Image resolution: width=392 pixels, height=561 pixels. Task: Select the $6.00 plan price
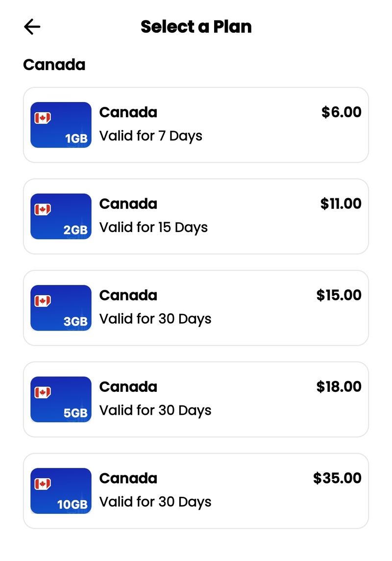click(x=341, y=112)
